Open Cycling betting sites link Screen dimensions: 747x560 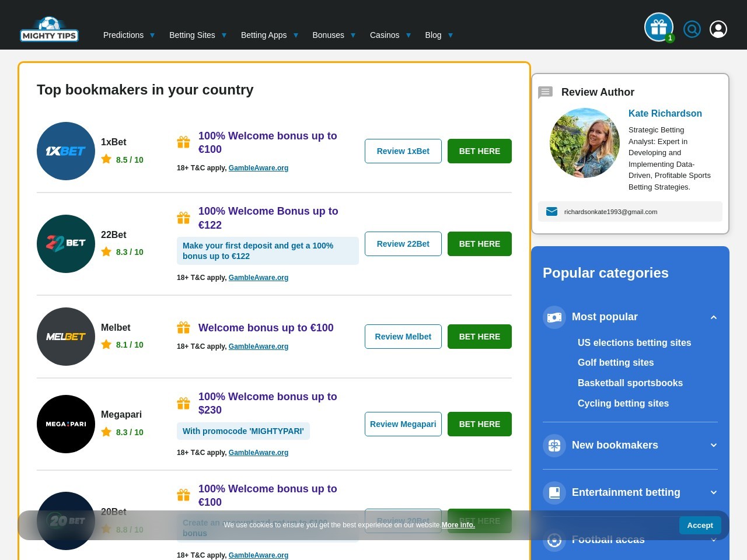pyautogui.click(x=623, y=403)
